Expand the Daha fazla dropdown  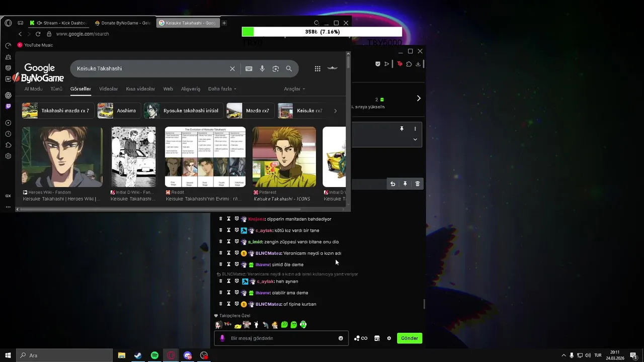point(222,88)
